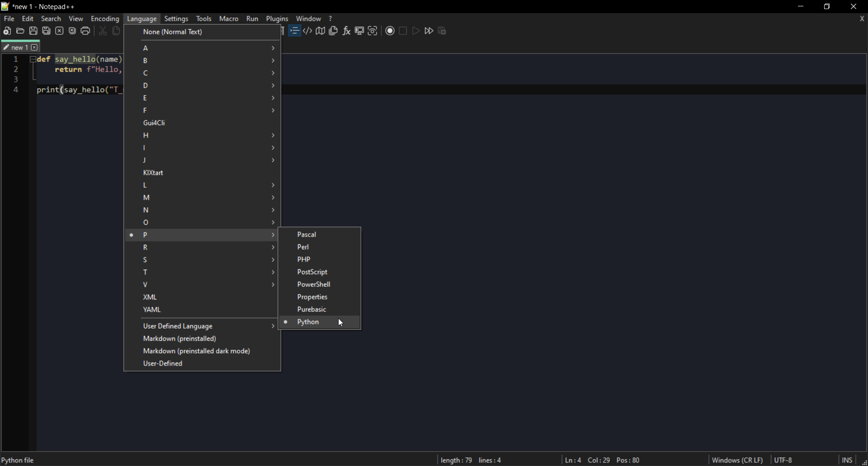Choose PowerShell from the language list
This screenshot has width=868, height=466.
pyautogui.click(x=314, y=284)
